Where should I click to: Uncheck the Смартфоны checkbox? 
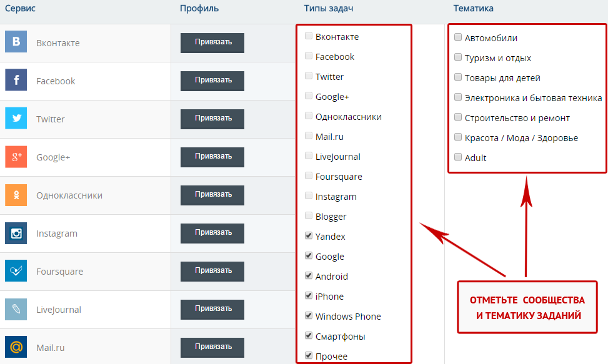click(x=309, y=335)
